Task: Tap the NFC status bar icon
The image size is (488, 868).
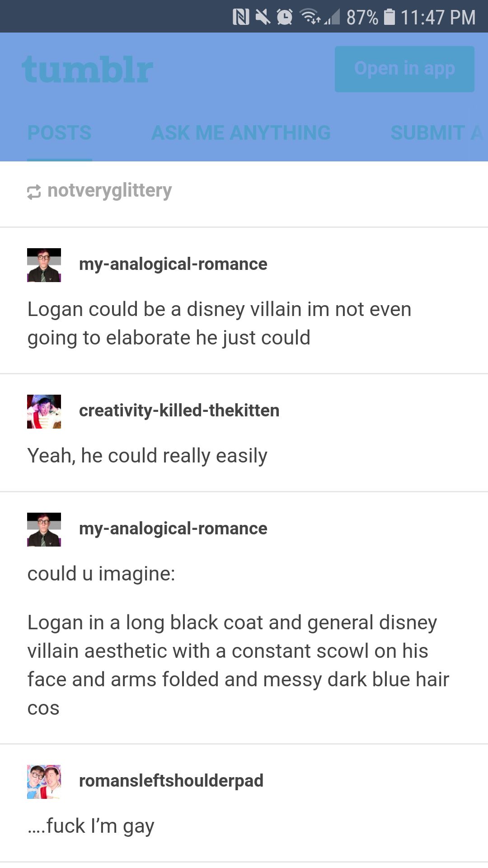Action: [x=241, y=17]
